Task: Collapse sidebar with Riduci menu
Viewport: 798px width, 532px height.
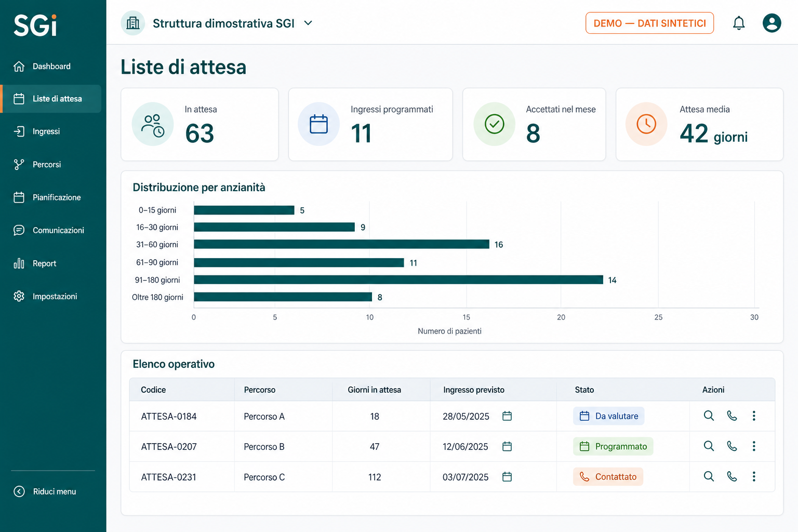Action: (x=45, y=491)
